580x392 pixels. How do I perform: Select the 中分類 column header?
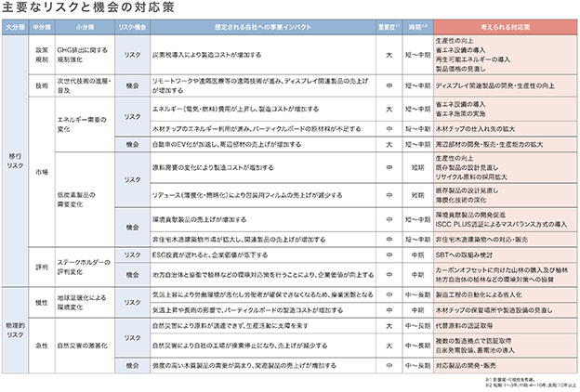click(42, 27)
